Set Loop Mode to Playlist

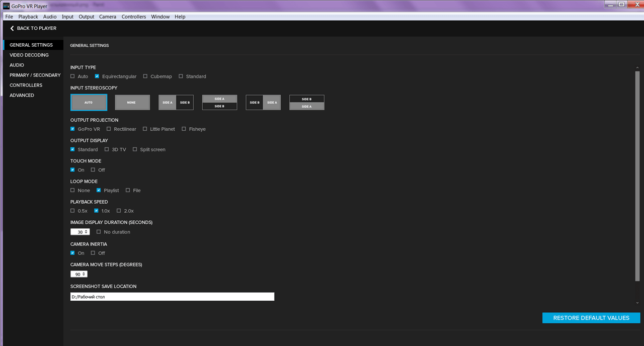[99, 191]
